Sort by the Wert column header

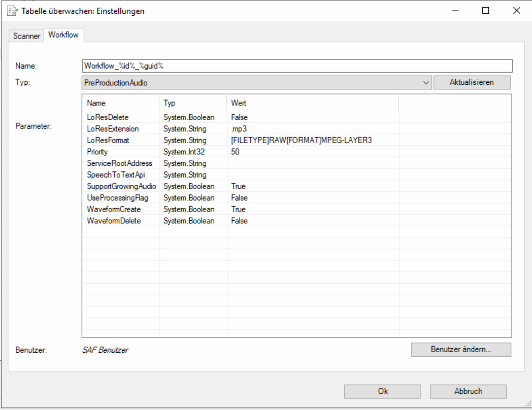[239, 103]
